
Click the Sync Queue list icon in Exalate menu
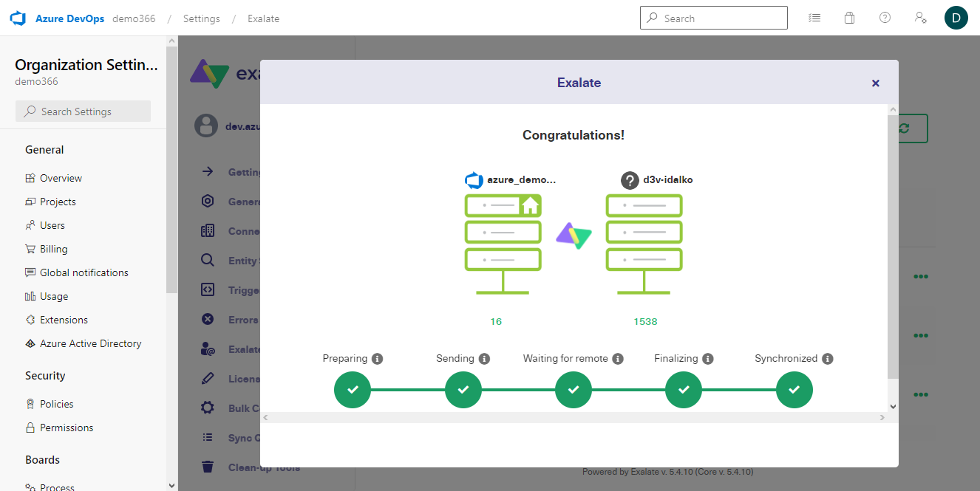pos(208,437)
